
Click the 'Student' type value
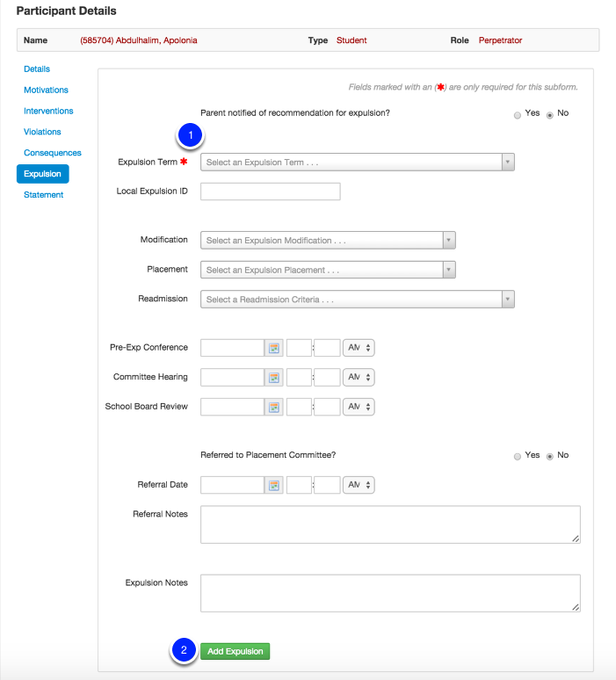click(x=351, y=40)
